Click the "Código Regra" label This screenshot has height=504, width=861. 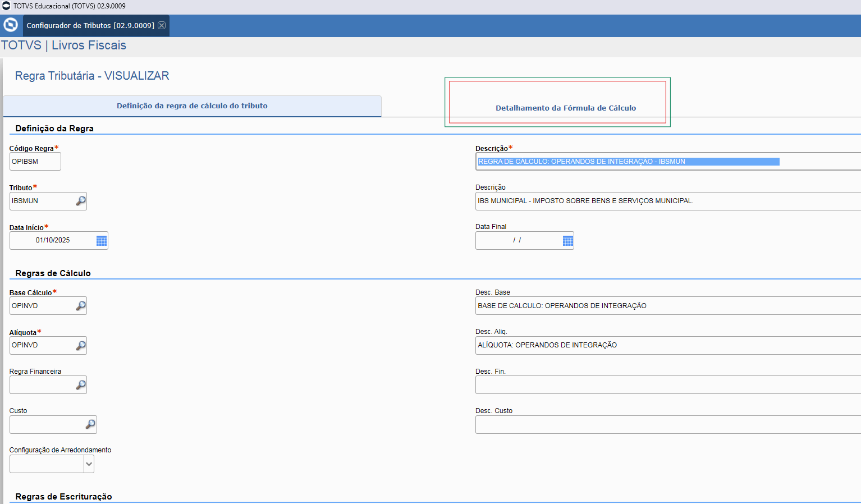31,149
